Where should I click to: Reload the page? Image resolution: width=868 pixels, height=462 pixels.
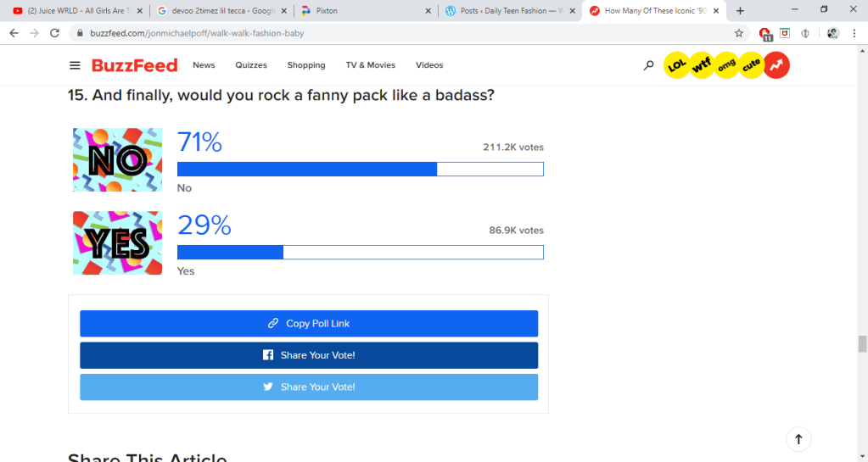tap(55, 33)
